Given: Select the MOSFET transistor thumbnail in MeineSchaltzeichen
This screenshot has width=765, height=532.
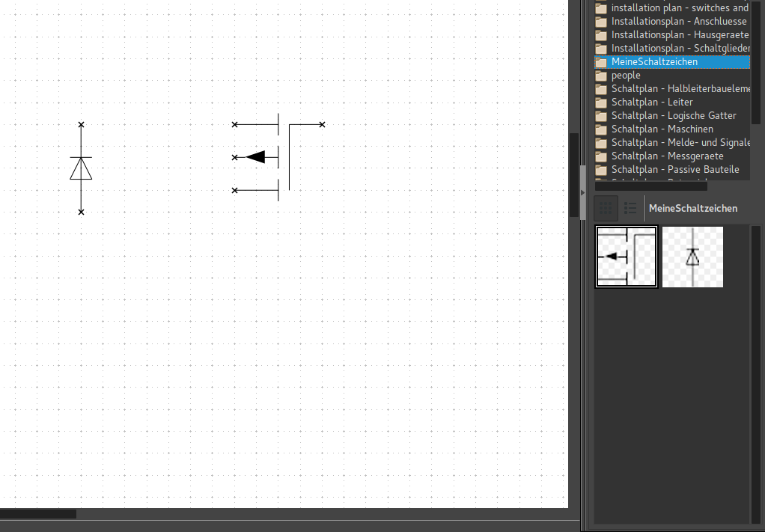Looking at the screenshot, I should (x=627, y=257).
